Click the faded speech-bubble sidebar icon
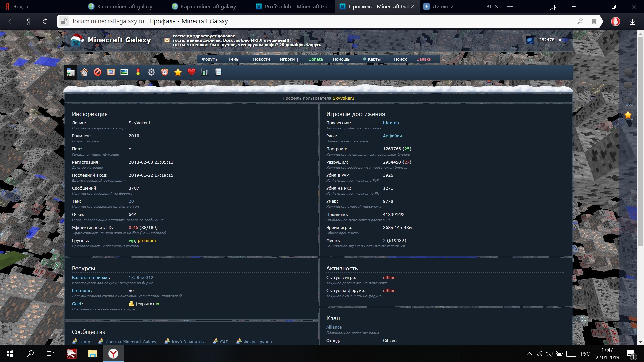The height and width of the screenshot is (362, 644). click(628, 86)
